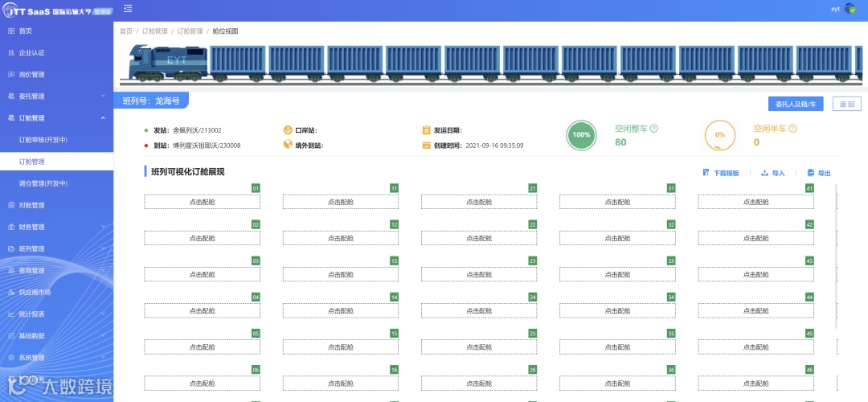Screen dimensions: 868x402
Task: Click the 班列可视化订舱展现 section heading
Action: click(187, 172)
